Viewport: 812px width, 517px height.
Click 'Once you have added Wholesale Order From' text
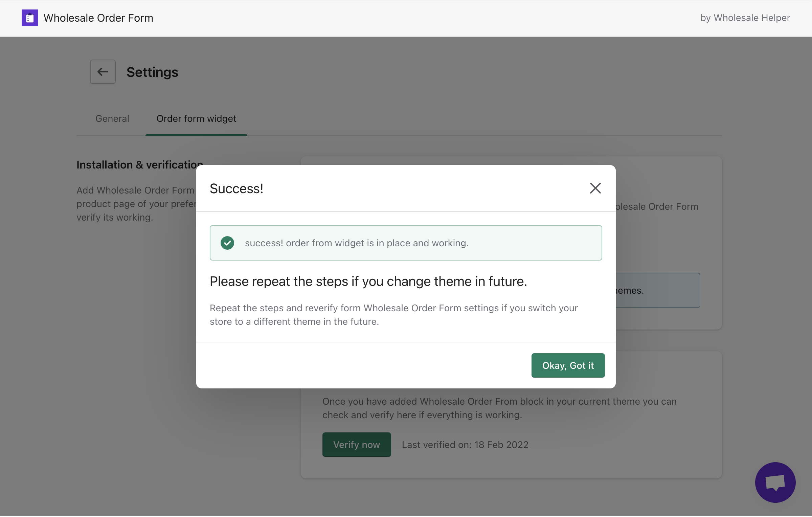coord(499,408)
